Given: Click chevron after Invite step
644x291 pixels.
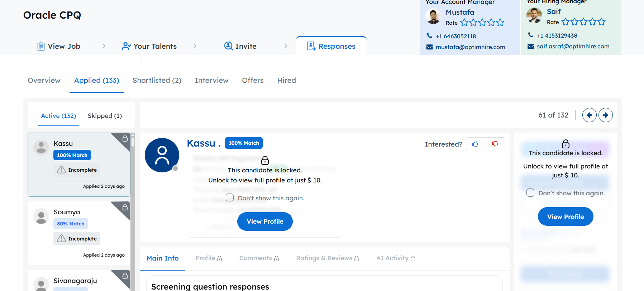Looking at the screenshot, I should coord(286,46).
